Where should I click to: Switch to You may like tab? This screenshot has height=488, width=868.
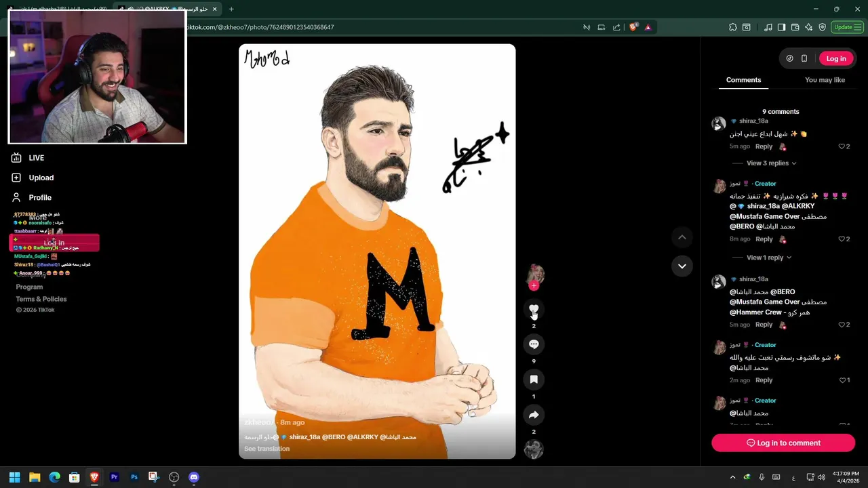[825, 80]
